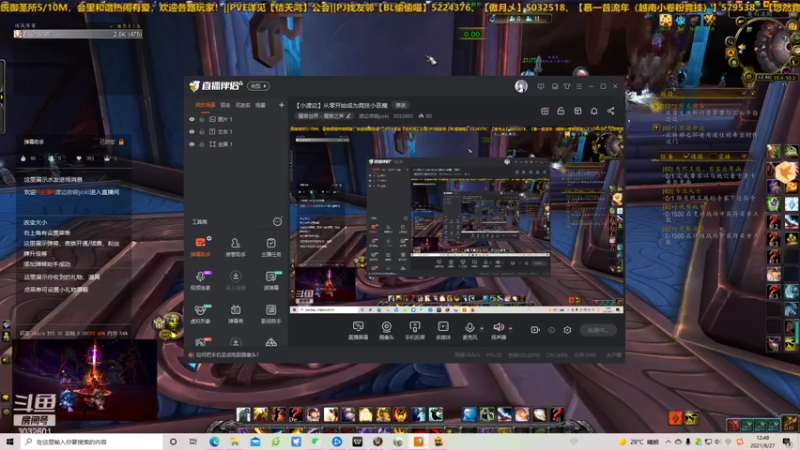
Task: Open the hamburger menu in title bar
Action: click(579, 86)
